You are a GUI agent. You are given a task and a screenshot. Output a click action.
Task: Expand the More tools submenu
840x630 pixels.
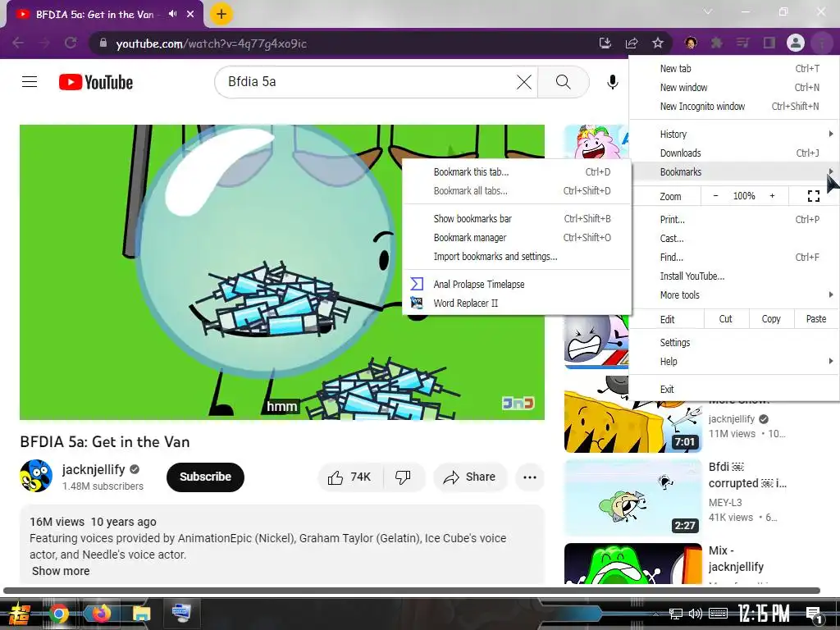734,294
